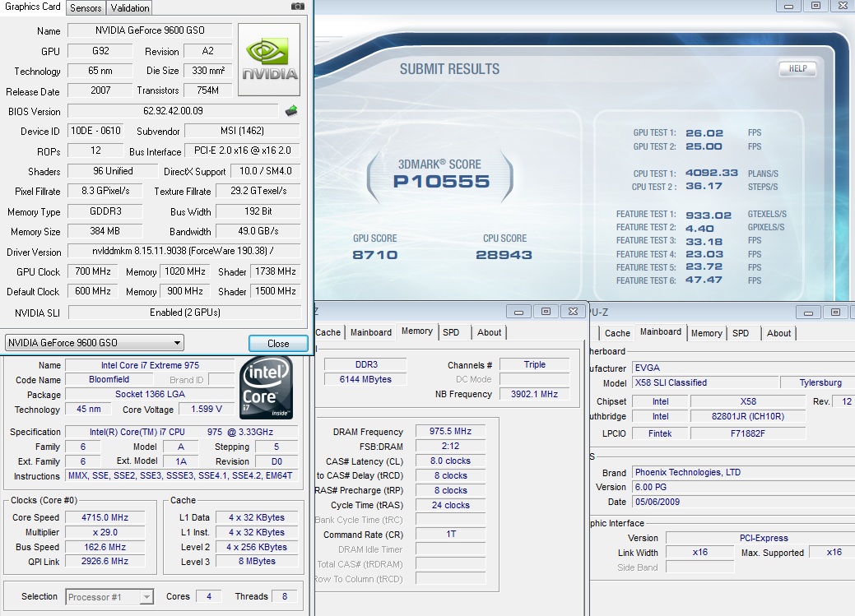Minimize the CPU-Z Memory window
The image size is (855, 616).
coord(518,312)
